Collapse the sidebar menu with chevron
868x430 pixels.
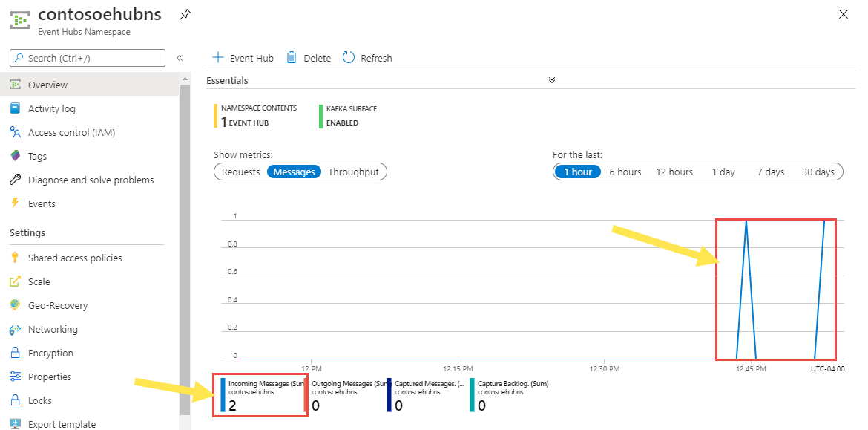(x=180, y=58)
